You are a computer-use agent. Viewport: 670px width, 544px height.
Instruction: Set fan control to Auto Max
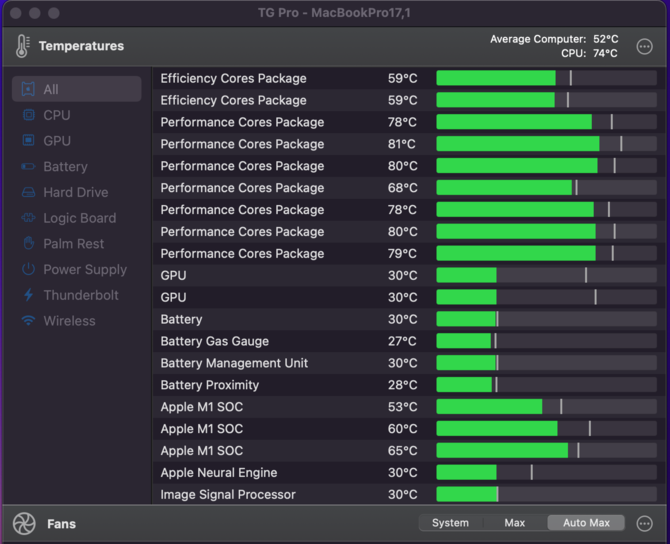tap(586, 523)
